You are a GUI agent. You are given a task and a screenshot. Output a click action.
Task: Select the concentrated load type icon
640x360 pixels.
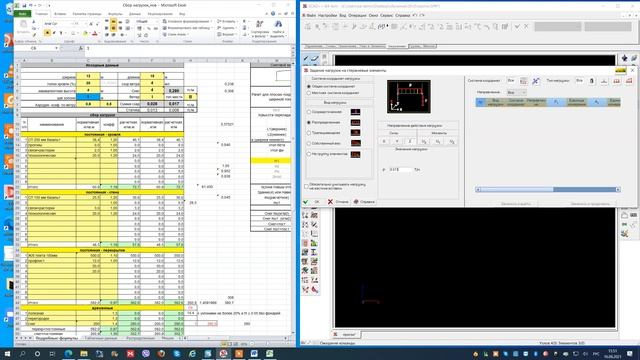pyautogui.click(x=355, y=112)
